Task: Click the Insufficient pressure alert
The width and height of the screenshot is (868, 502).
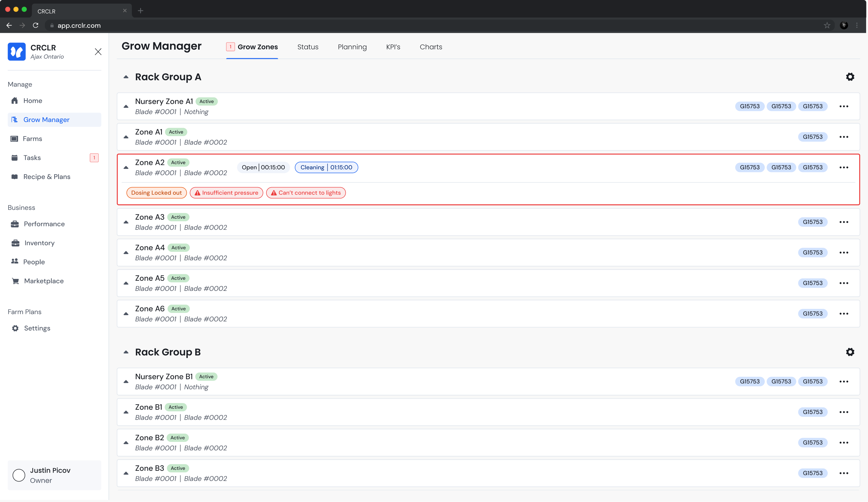Action: click(226, 193)
